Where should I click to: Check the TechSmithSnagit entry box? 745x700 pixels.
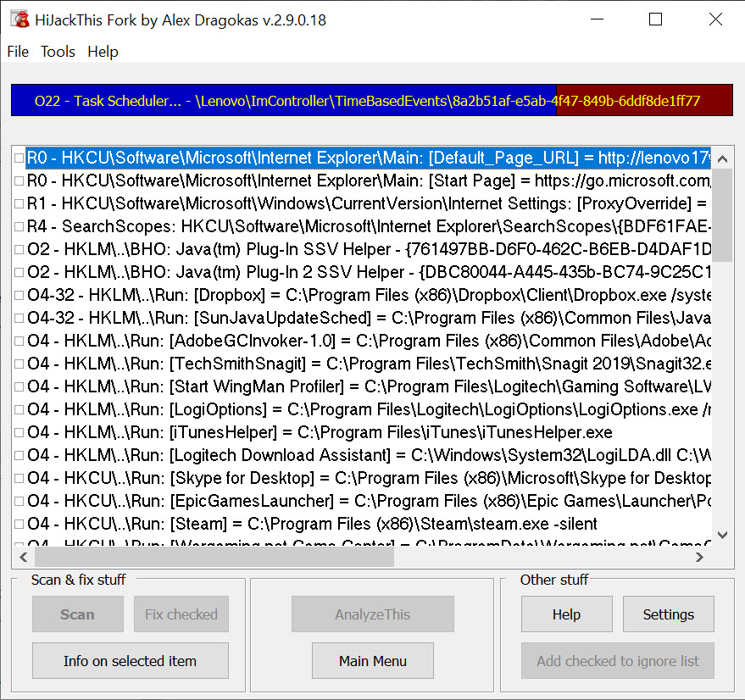point(19,364)
